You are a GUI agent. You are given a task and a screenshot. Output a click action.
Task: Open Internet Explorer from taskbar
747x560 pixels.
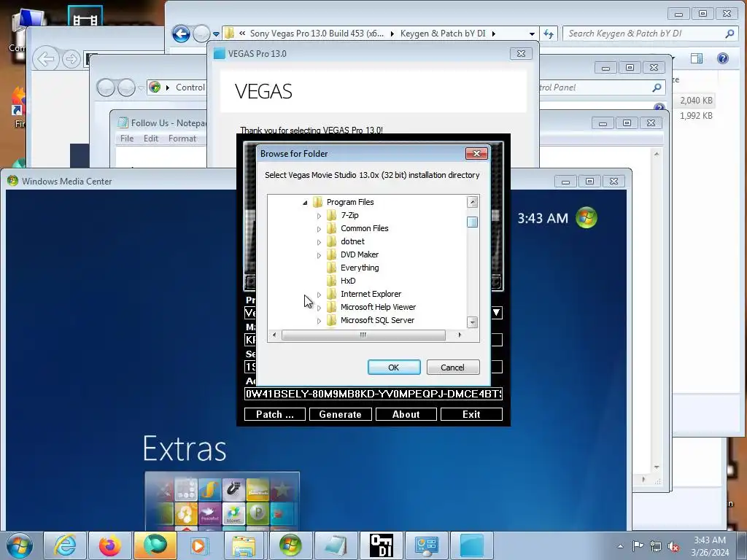(x=65, y=545)
